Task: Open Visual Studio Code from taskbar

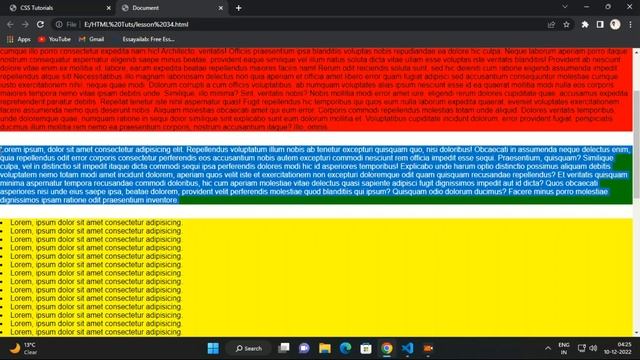Action: [407, 348]
